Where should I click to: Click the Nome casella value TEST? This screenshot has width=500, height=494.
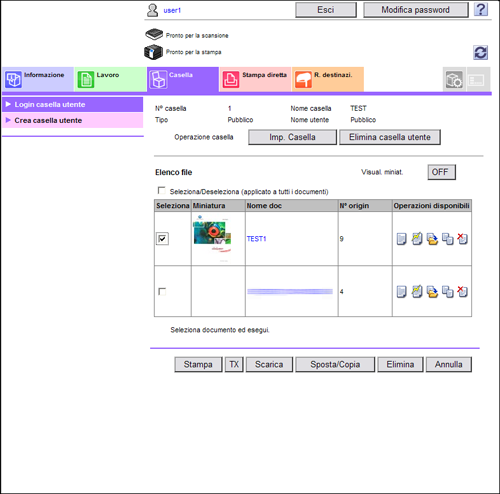pyautogui.click(x=358, y=108)
